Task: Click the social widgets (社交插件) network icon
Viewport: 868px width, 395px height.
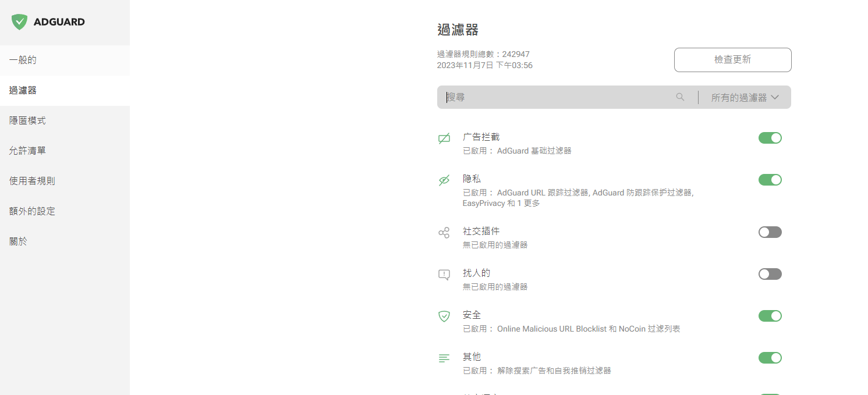Action: tap(444, 232)
